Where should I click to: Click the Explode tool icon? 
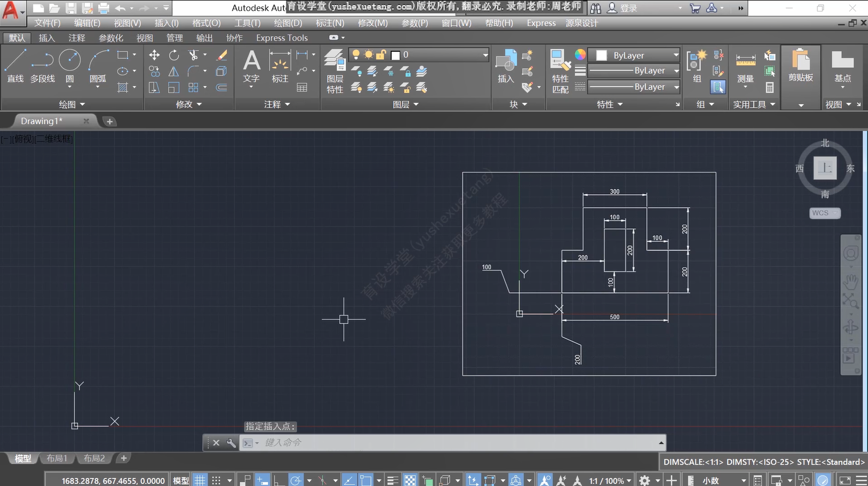222,72
